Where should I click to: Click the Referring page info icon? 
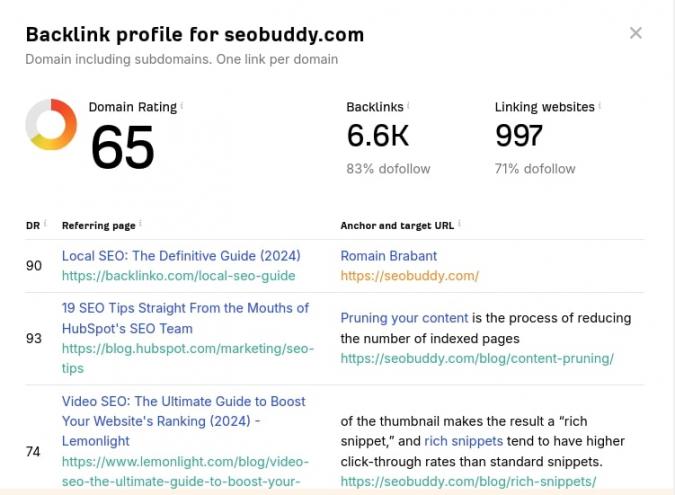click(x=140, y=225)
